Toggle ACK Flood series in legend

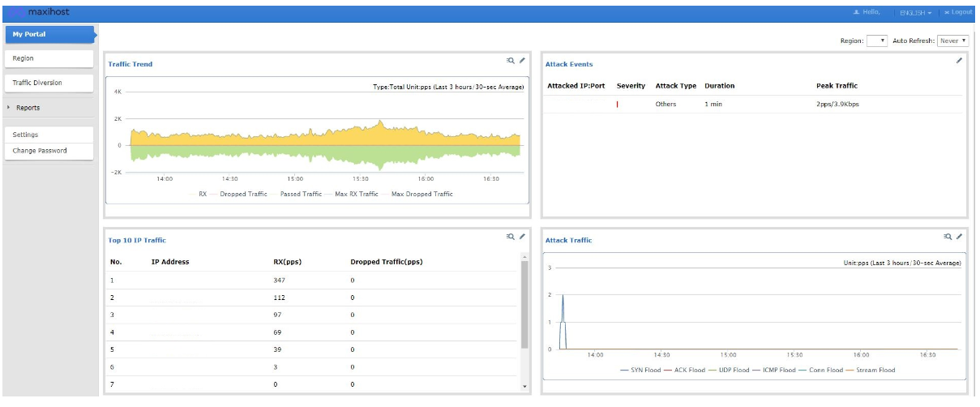[x=684, y=370]
